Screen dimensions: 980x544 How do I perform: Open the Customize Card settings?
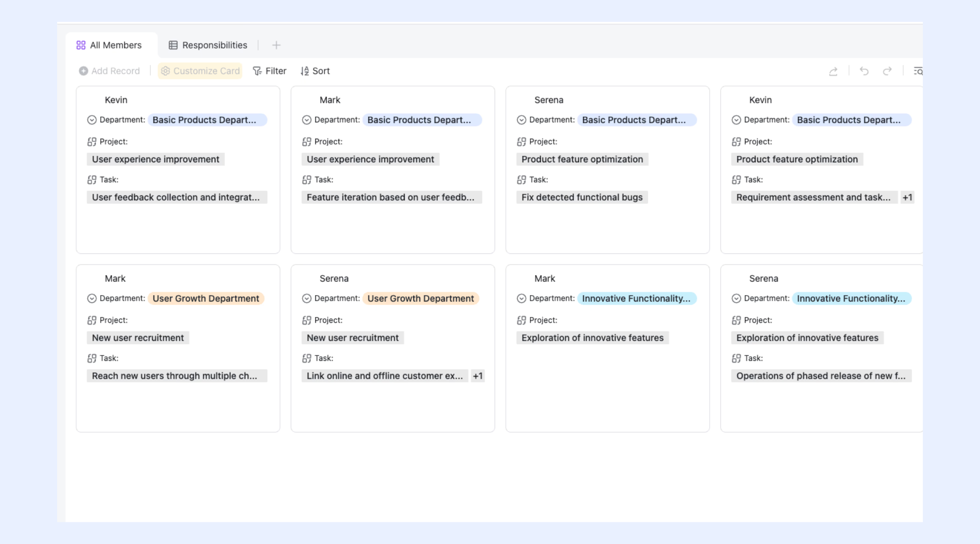pyautogui.click(x=200, y=71)
